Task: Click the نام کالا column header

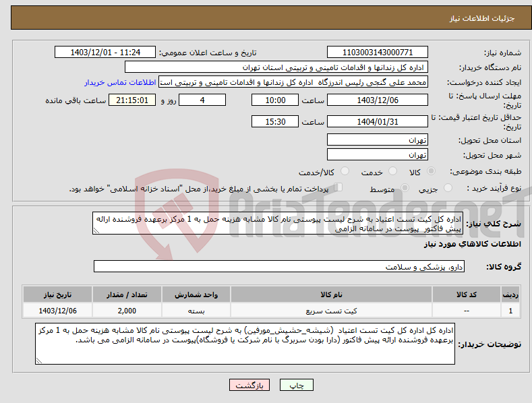Action: pos(331,294)
